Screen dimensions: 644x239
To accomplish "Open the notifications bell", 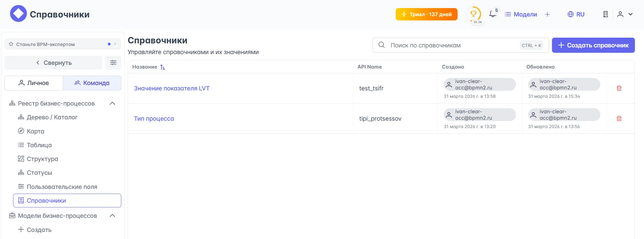I will click(x=492, y=14).
